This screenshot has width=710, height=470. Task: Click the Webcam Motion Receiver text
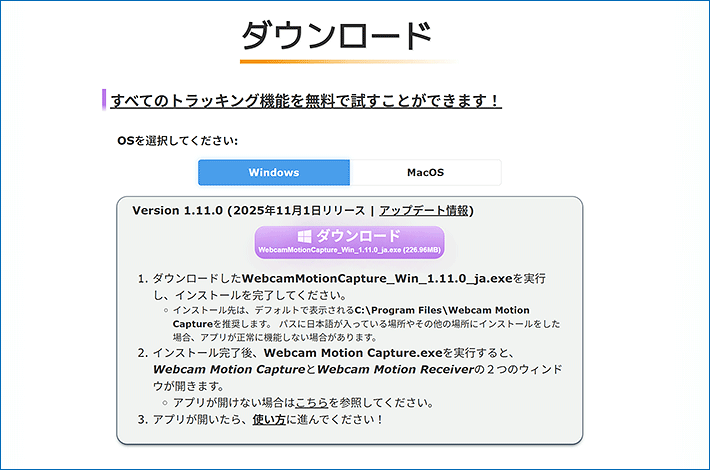point(395,369)
